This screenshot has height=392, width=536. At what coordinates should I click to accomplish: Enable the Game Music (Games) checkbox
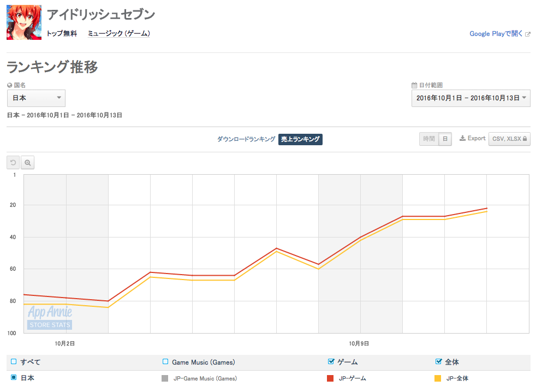(165, 361)
